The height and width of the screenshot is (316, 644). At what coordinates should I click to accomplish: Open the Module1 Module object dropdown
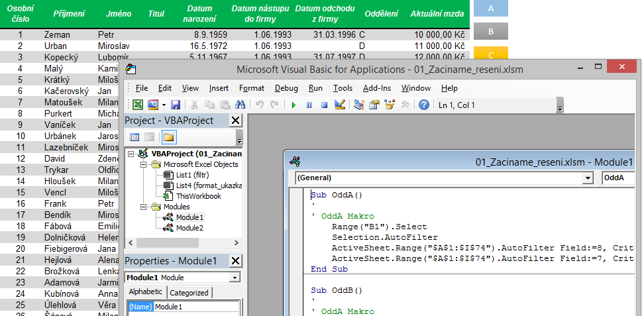tap(235, 278)
